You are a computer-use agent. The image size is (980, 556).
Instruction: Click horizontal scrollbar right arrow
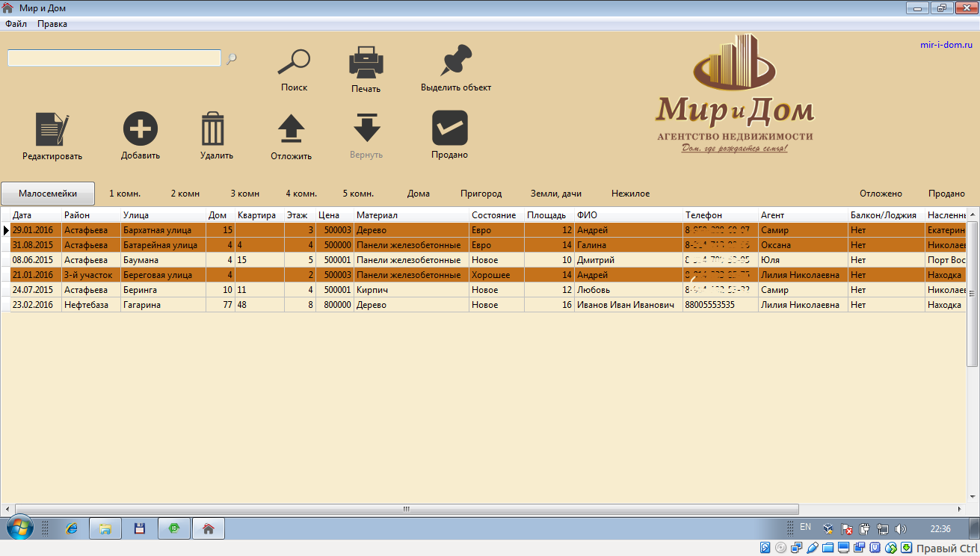tap(961, 509)
